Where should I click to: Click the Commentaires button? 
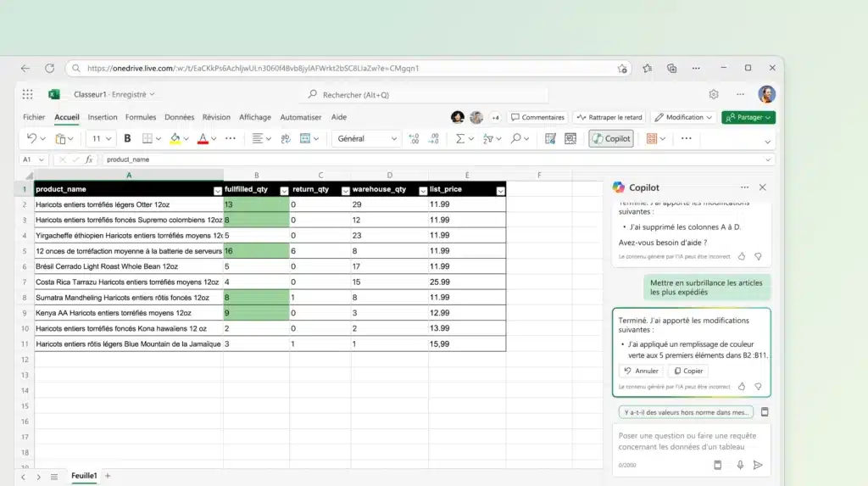pyautogui.click(x=537, y=118)
